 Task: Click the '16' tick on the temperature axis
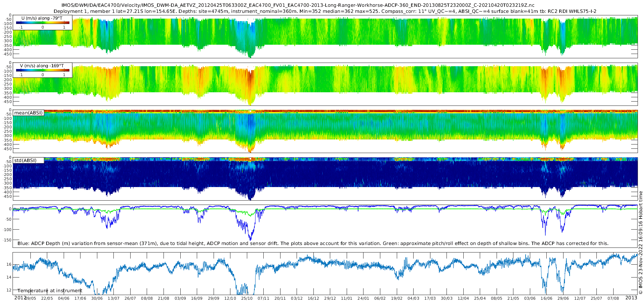coord(9,264)
